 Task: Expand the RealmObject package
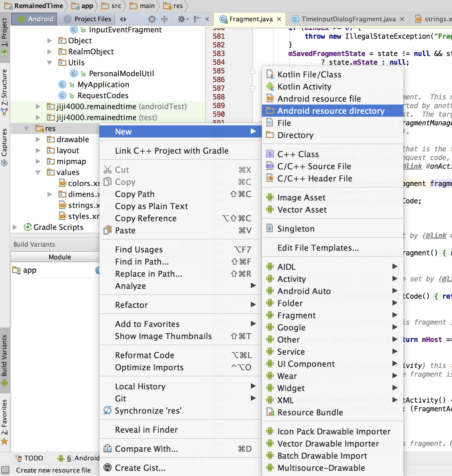click(49, 52)
